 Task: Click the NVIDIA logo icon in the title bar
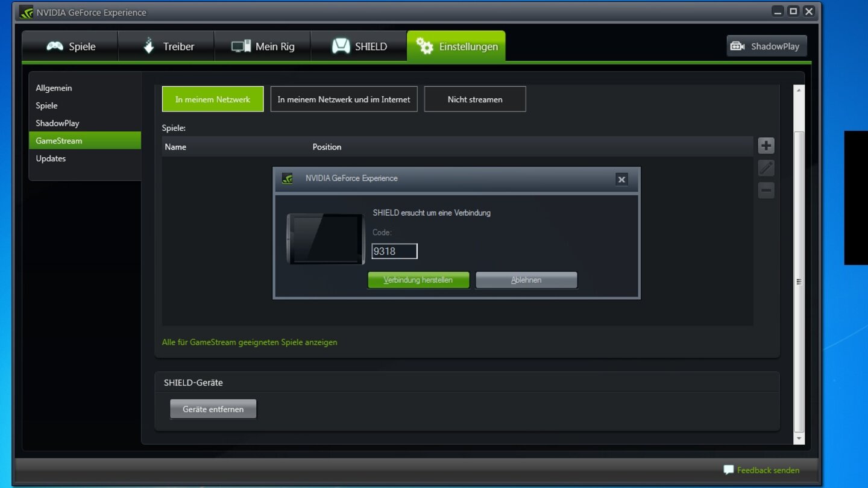(x=26, y=12)
